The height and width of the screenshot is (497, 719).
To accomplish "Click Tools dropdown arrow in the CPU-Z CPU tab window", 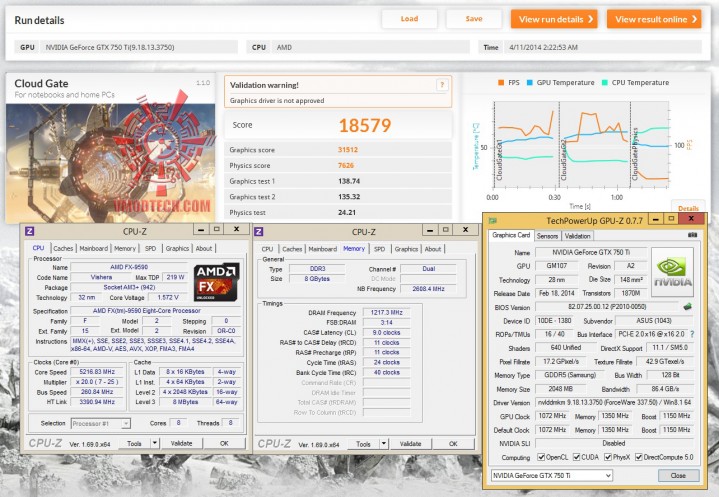I will [x=155, y=443].
